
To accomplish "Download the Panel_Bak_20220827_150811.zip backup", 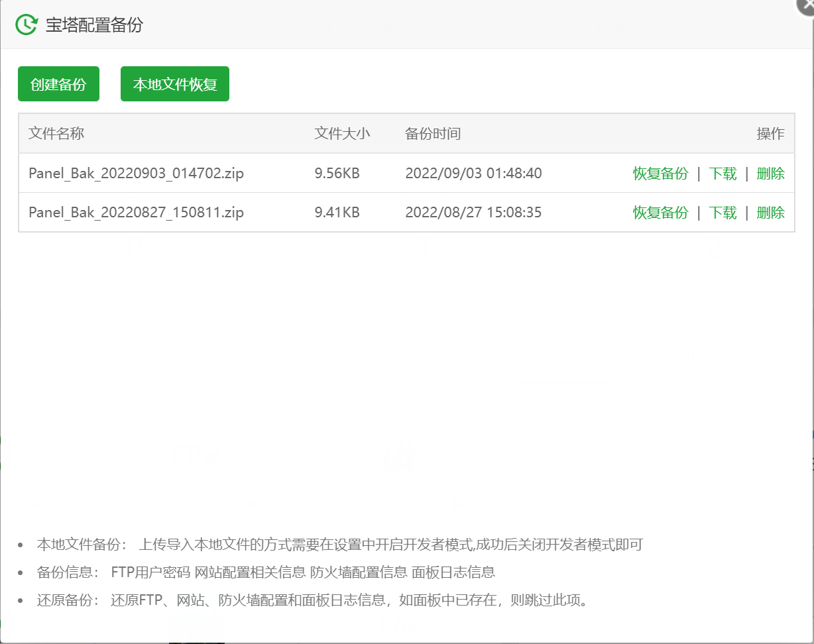I will 723,213.
